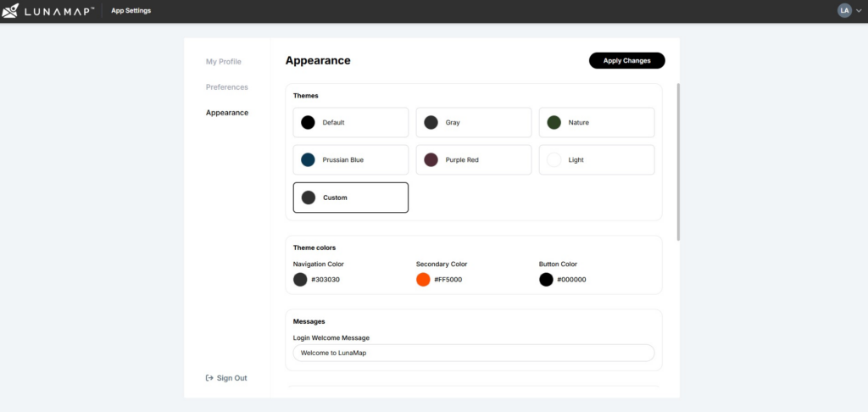Open the Preferences section
This screenshot has width=868, height=412.
pyautogui.click(x=227, y=87)
